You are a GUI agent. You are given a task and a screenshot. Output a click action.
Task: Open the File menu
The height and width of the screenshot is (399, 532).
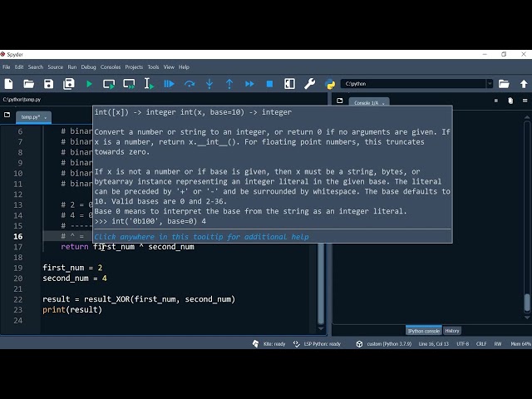coord(7,67)
